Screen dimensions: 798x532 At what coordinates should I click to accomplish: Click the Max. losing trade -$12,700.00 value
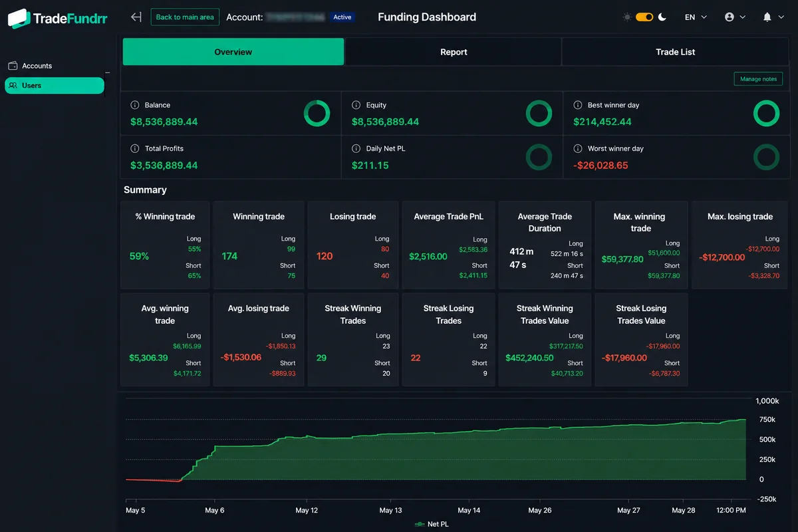(722, 257)
